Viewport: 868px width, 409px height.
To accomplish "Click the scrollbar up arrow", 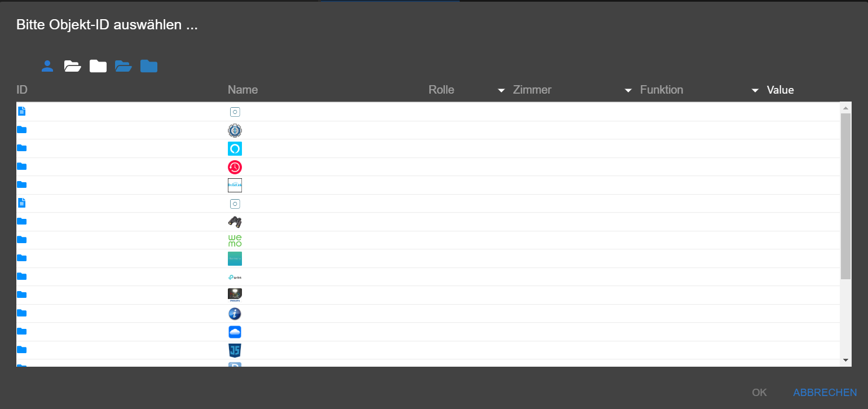I will [845, 107].
